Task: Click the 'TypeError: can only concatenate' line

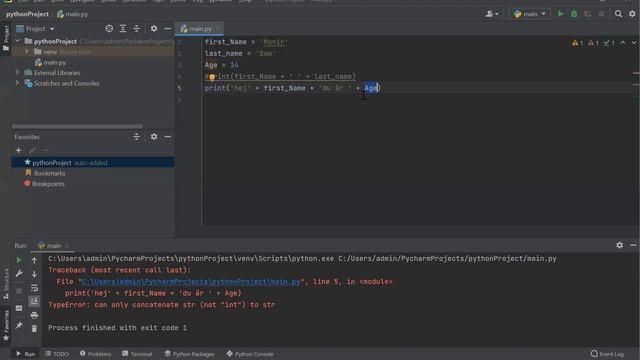Action: [162, 305]
